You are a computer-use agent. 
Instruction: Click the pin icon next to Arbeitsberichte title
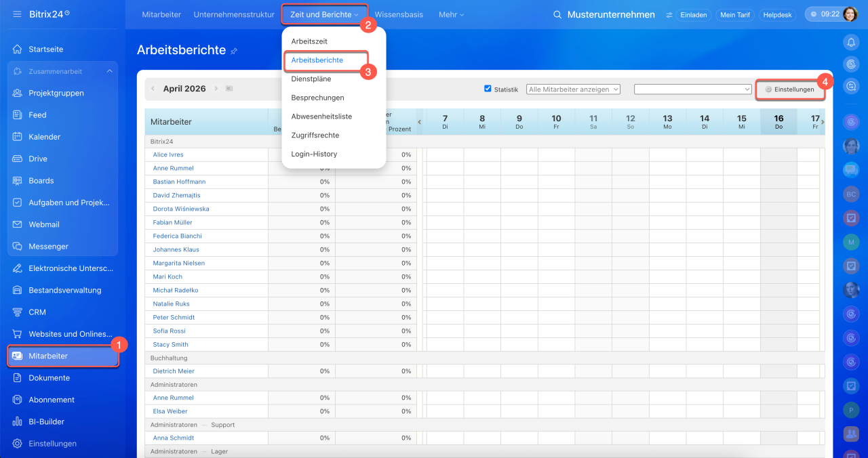(235, 51)
